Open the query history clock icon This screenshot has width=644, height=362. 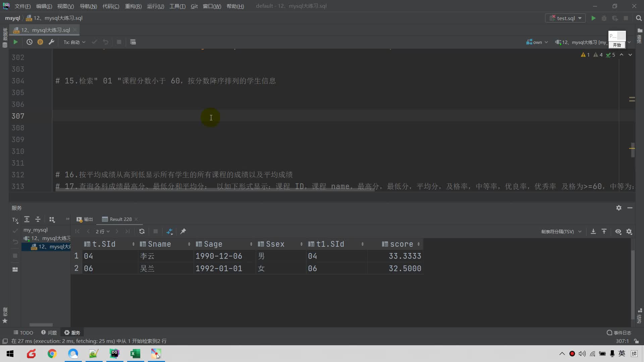[x=30, y=42]
